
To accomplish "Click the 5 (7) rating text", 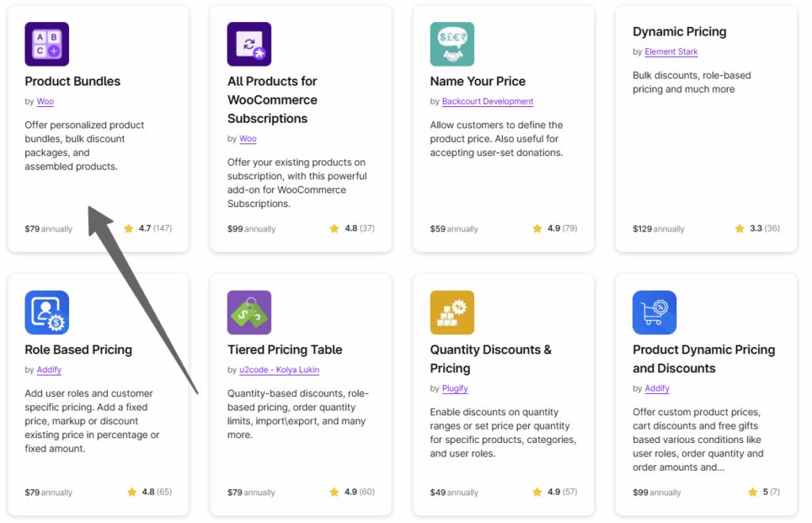I will [x=771, y=491].
